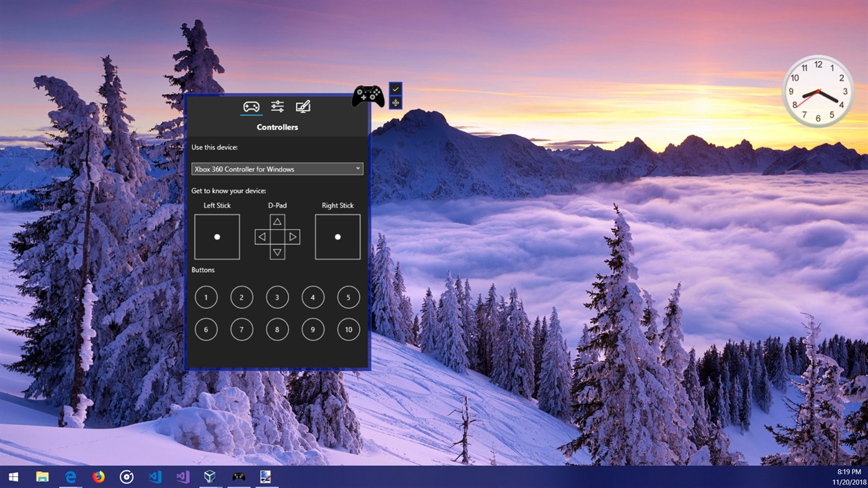
Task: Click the move handle icon below the checkmark
Action: pos(395,102)
